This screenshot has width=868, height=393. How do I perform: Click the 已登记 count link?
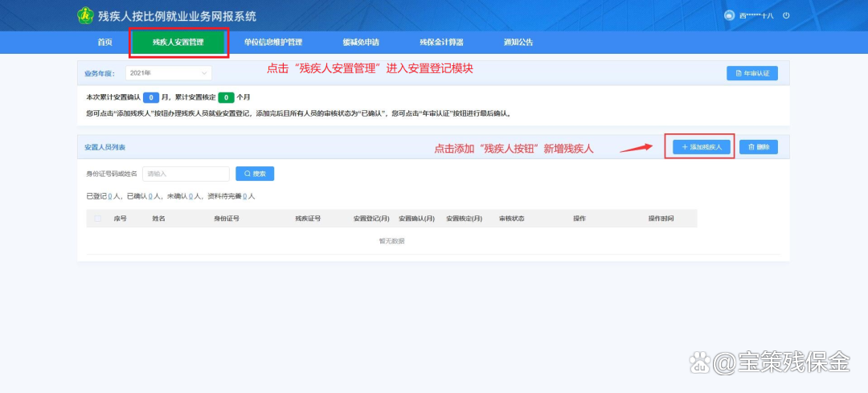tap(110, 196)
